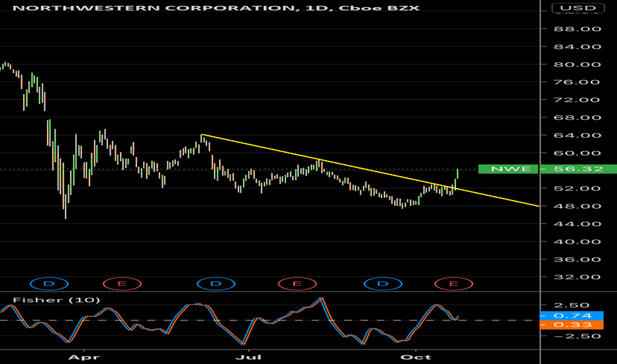The width and height of the screenshot is (617, 364).
Task: Click the 48.00 price axis label
Action: pos(577,206)
